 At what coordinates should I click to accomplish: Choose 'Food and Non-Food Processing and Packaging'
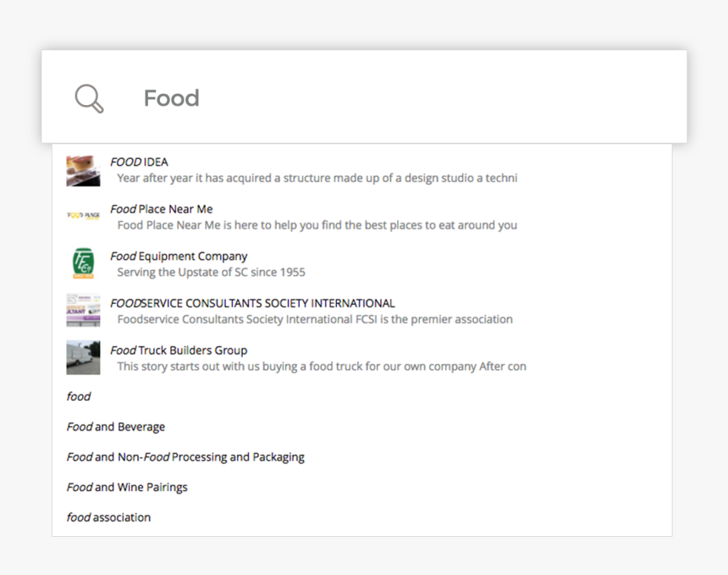185,457
